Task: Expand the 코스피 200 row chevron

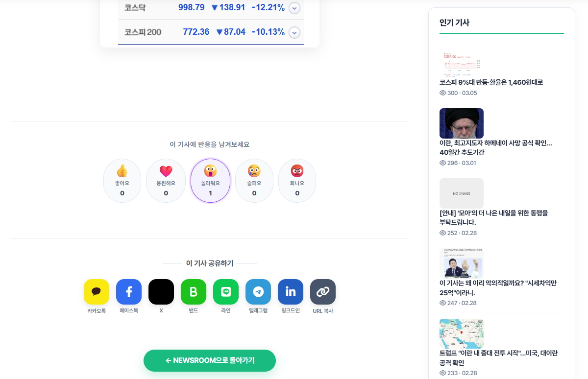Action: pyautogui.click(x=294, y=32)
